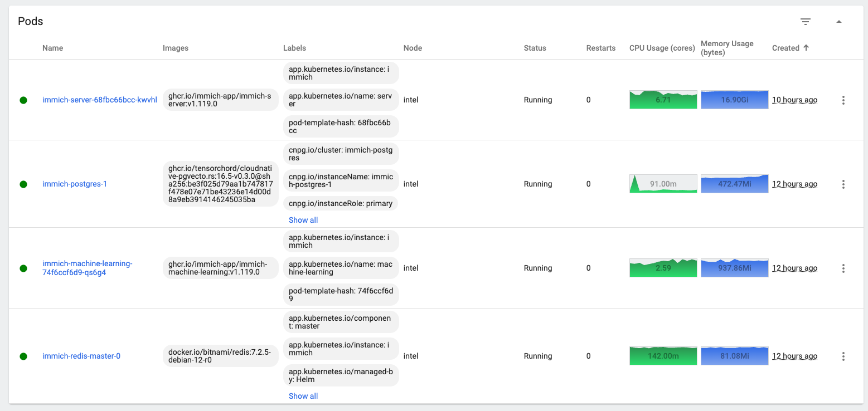Screen dimensions: 868x411
Task: Click the Node column header
Action: click(413, 48)
